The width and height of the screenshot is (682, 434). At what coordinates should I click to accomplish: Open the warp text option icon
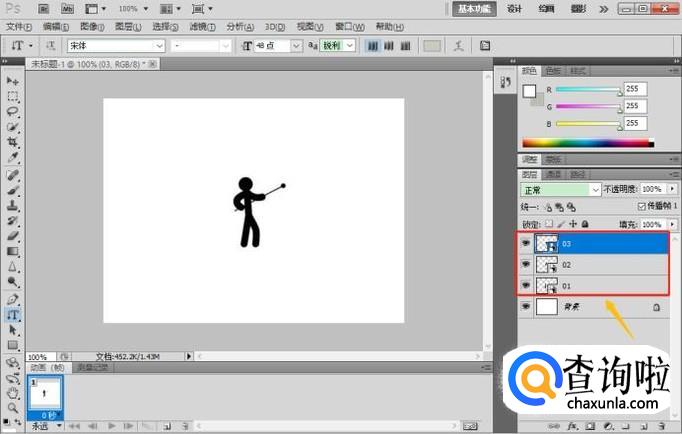(x=458, y=46)
